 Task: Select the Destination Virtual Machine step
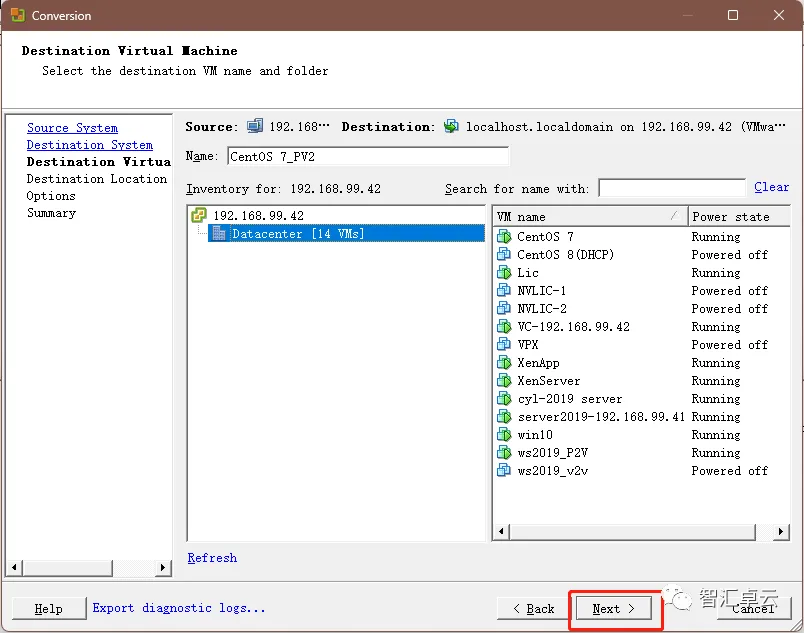click(x=98, y=162)
